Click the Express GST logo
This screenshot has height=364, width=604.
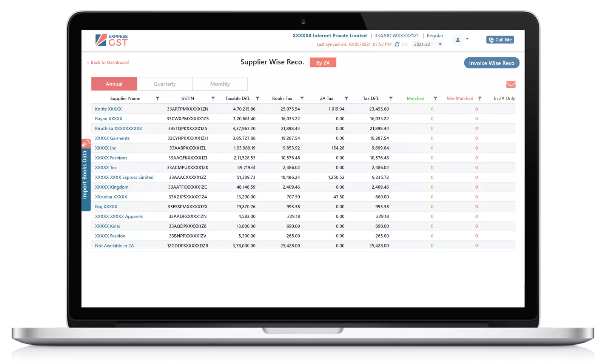coord(111,40)
